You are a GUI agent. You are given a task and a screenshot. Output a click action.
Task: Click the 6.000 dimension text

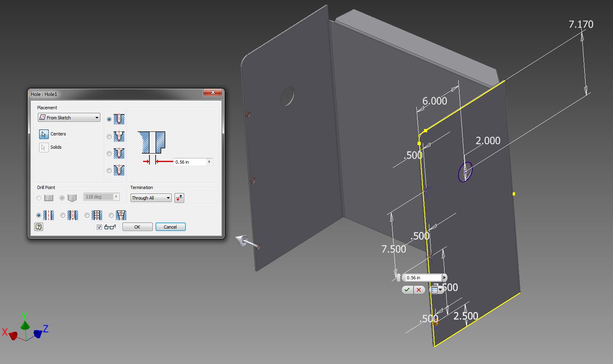[x=434, y=101]
